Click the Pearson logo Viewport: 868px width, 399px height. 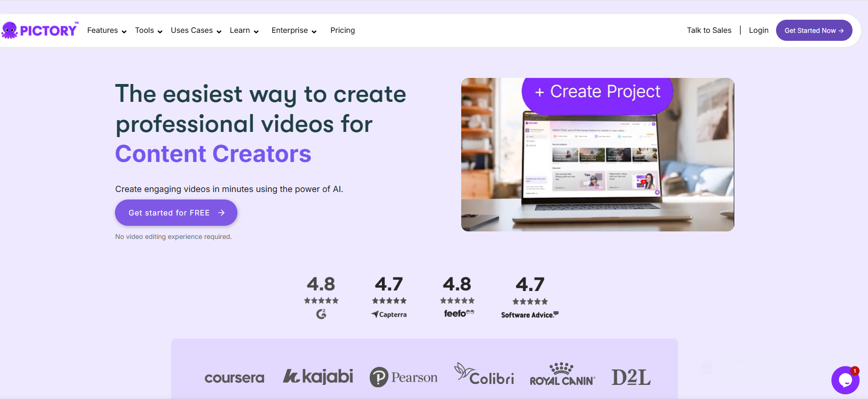[404, 377]
